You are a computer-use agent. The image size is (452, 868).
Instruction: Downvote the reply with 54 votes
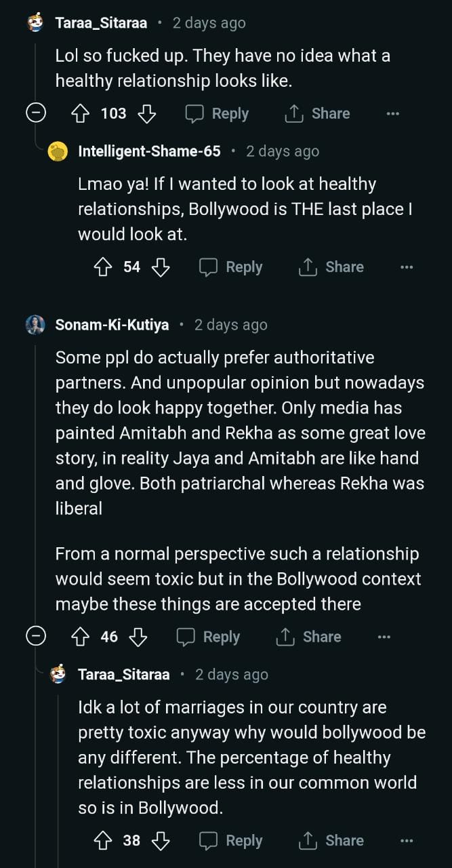tap(161, 267)
